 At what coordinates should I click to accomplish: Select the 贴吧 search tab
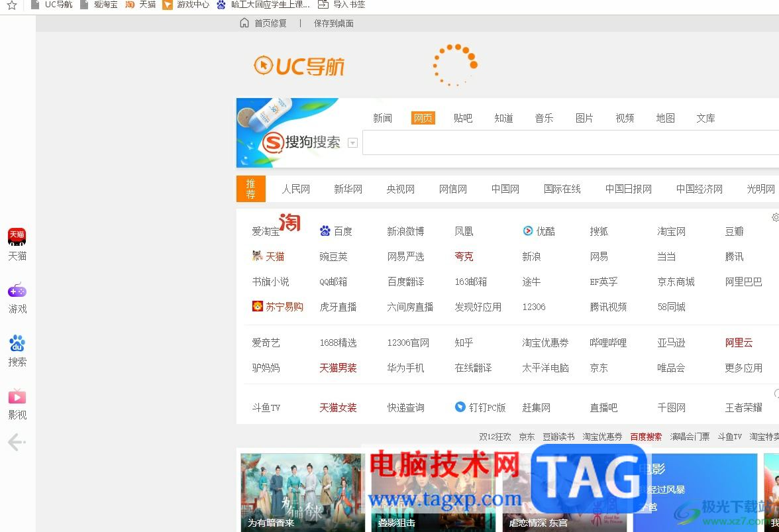pos(463,118)
